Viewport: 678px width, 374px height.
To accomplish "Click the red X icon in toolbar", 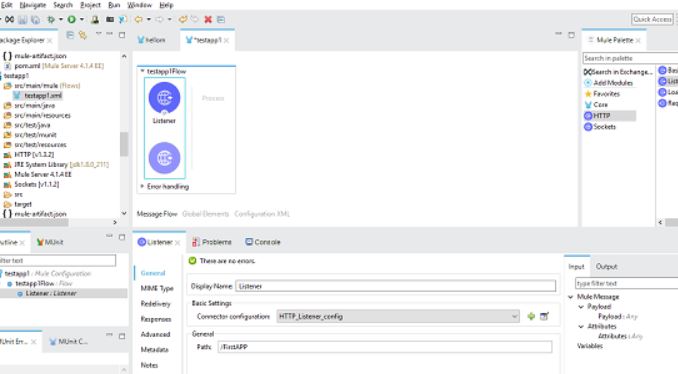I will tap(208, 19).
